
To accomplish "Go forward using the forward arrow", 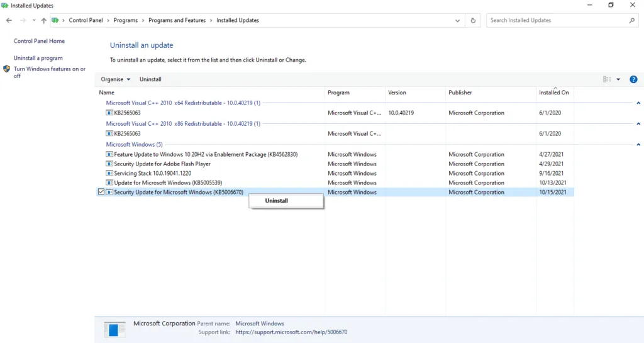I will (x=23, y=20).
